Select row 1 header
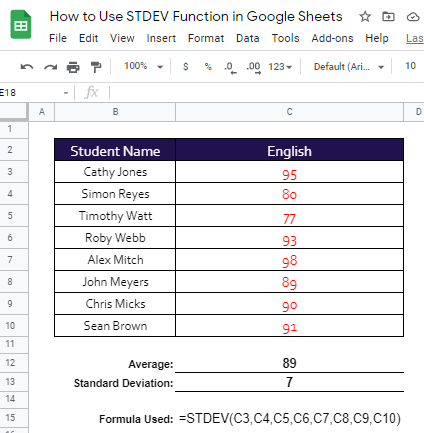The image size is (424, 433). [14, 129]
